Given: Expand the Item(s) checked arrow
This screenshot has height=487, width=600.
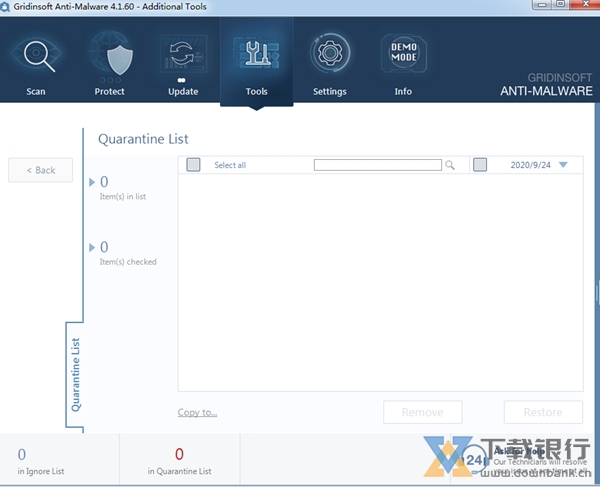Looking at the screenshot, I should click(x=92, y=248).
